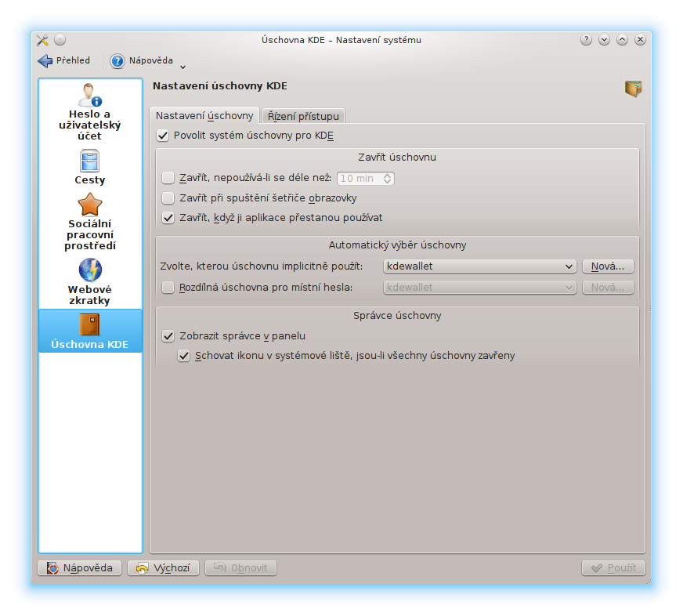
Task: Maximize the settings window
Action: click(622, 40)
